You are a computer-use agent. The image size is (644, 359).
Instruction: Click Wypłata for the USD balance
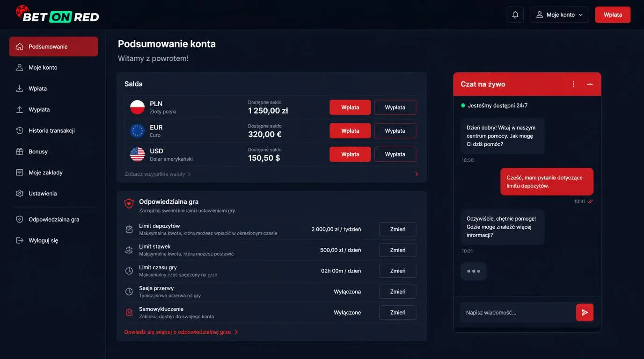coord(395,154)
